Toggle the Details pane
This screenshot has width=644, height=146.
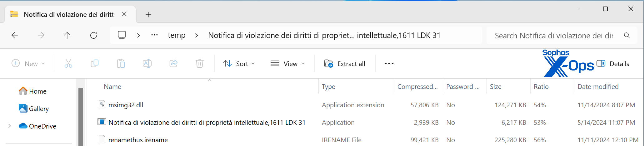(x=613, y=64)
